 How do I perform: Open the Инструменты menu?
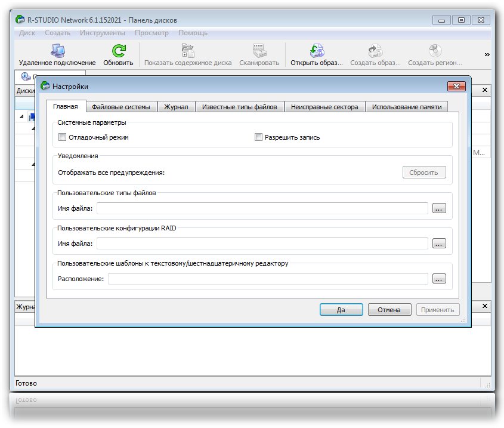103,33
